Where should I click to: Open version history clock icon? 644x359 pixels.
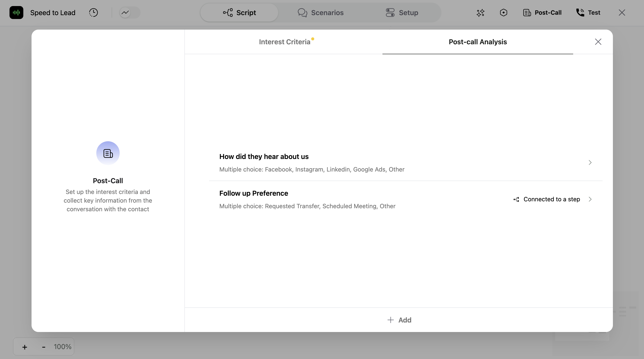point(93,13)
